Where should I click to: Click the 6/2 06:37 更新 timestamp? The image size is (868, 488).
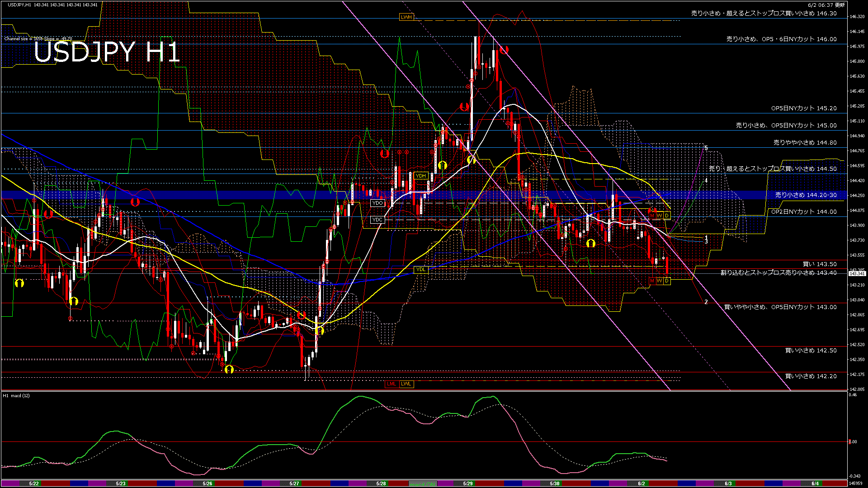[x=826, y=5]
